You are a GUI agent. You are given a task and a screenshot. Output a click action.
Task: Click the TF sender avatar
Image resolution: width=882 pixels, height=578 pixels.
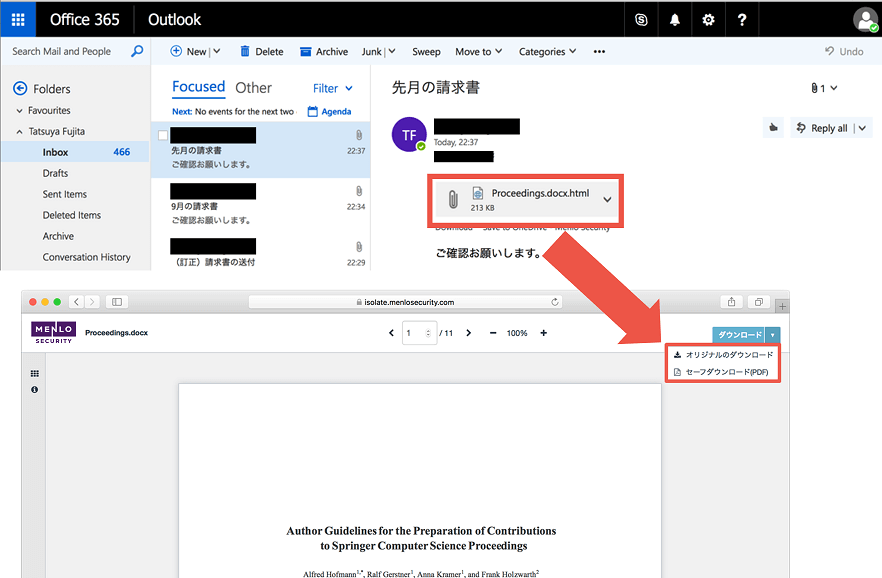pos(409,134)
